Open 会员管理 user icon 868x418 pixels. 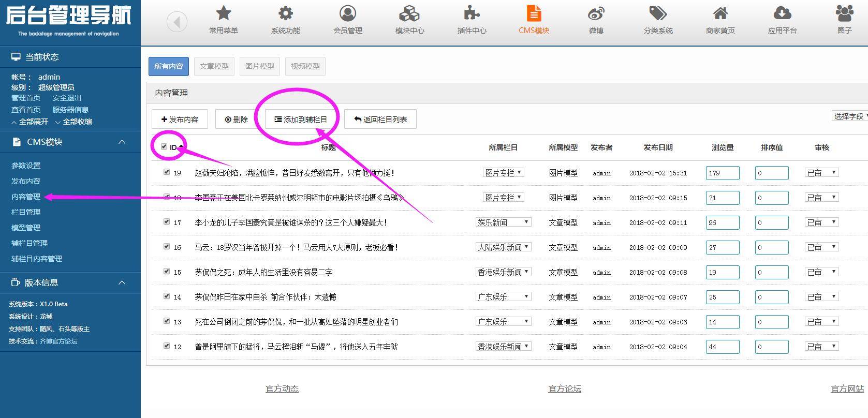click(x=348, y=13)
